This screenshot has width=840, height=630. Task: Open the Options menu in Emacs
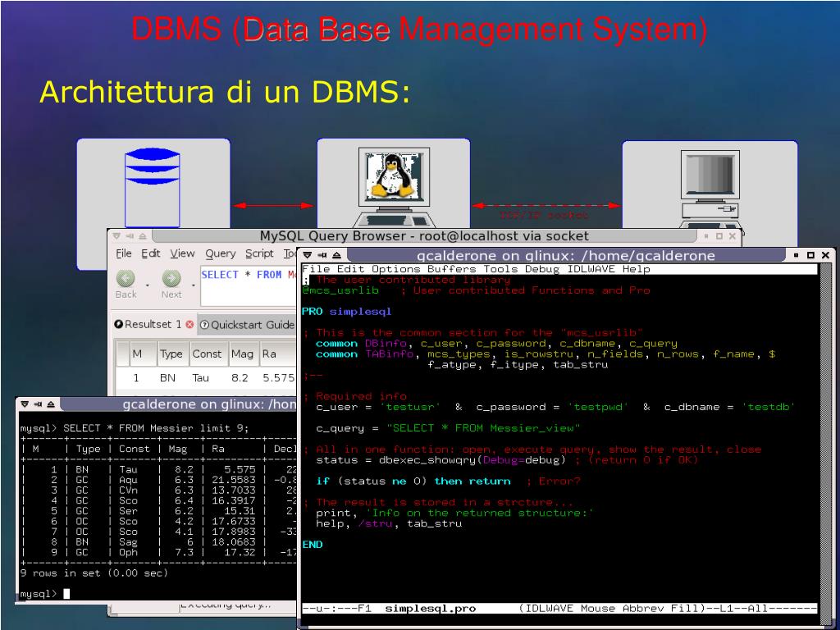[395, 269]
